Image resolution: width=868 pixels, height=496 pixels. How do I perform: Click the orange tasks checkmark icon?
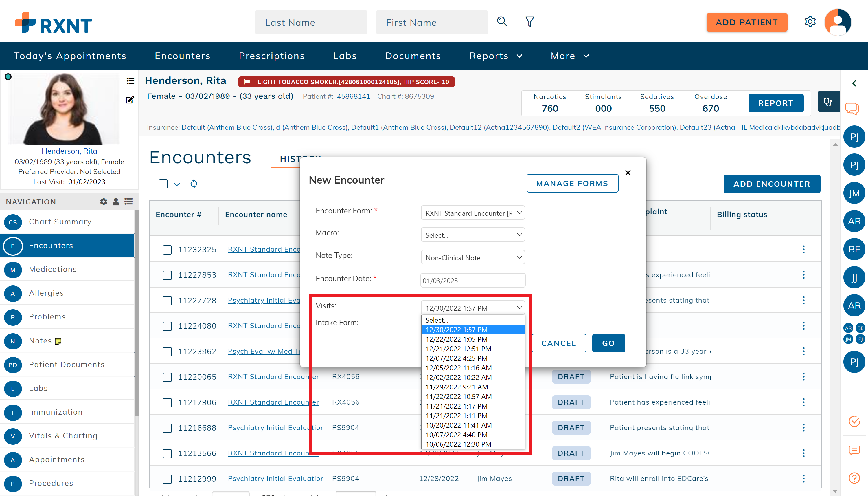854,421
